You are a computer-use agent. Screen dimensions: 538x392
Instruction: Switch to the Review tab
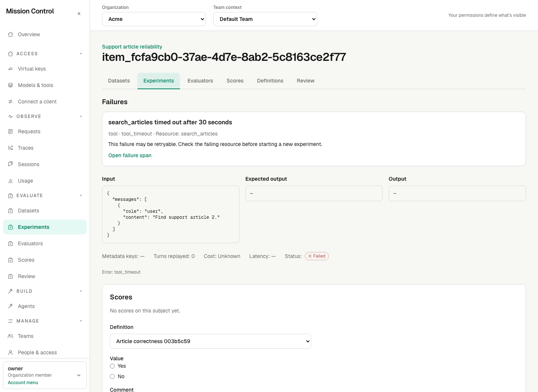[x=306, y=81]
